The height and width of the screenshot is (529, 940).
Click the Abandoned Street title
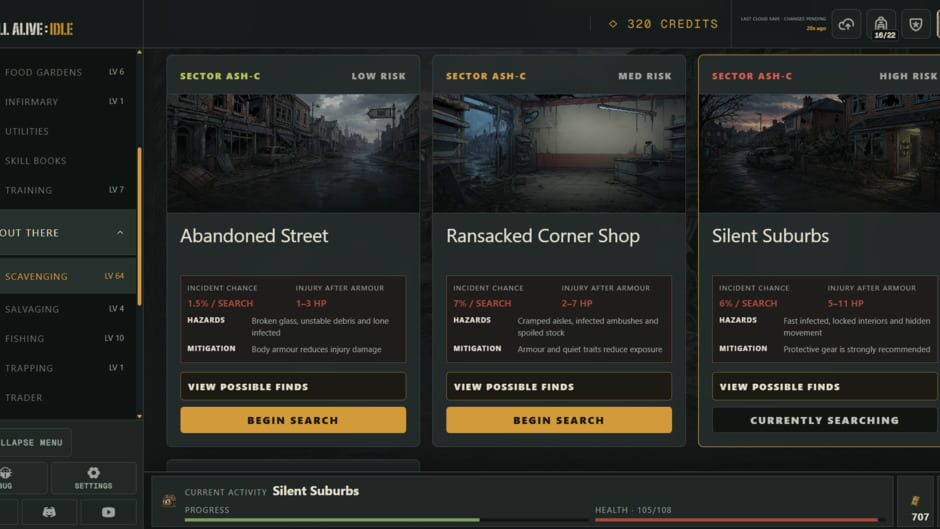pyautogui.click(x=254, y=236)
